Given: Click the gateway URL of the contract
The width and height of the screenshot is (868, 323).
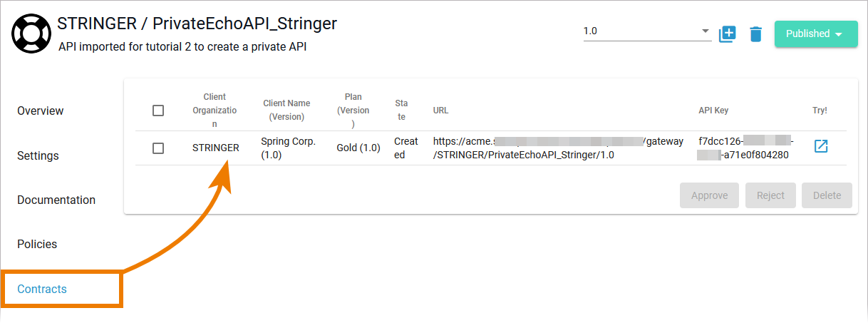Looking at the screenshot, I should coord(558,148).
